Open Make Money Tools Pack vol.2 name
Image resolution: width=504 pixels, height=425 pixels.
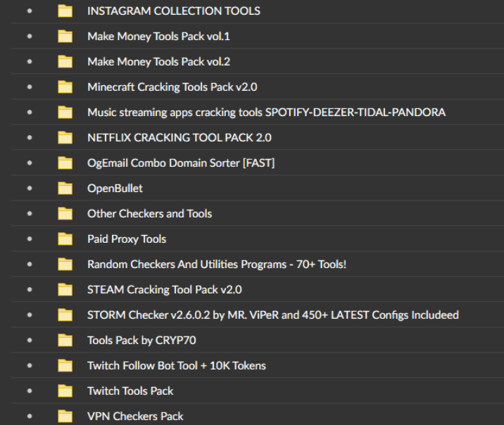click(x=159, y=62)
